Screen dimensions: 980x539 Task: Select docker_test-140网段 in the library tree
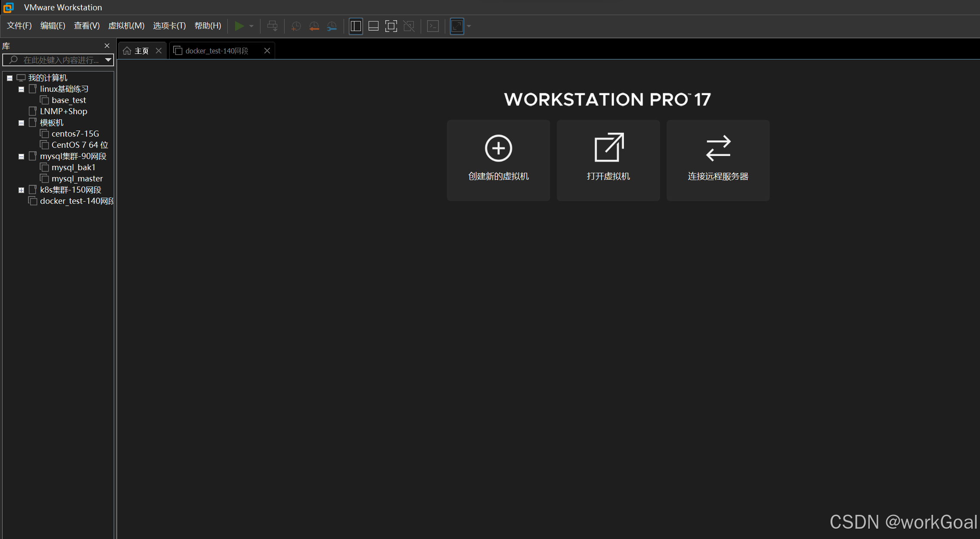tap(77, 201)
